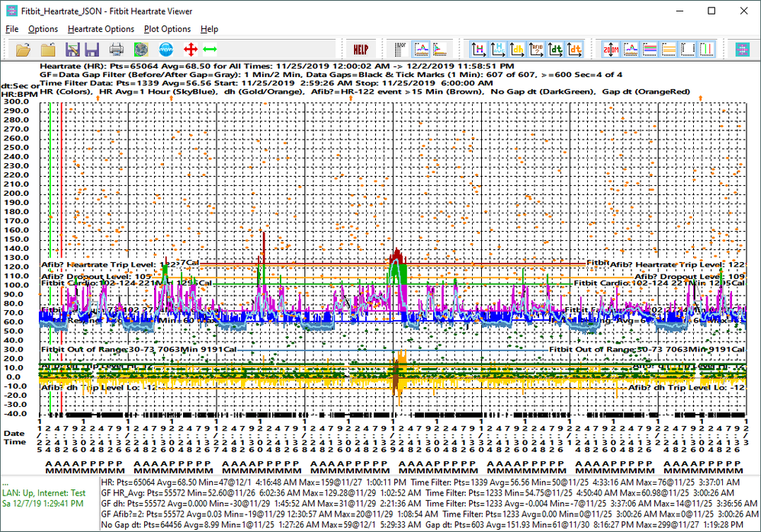Screen dimensions: 761x532
Task: Open the red HELP button
Action: pos(361,50)
